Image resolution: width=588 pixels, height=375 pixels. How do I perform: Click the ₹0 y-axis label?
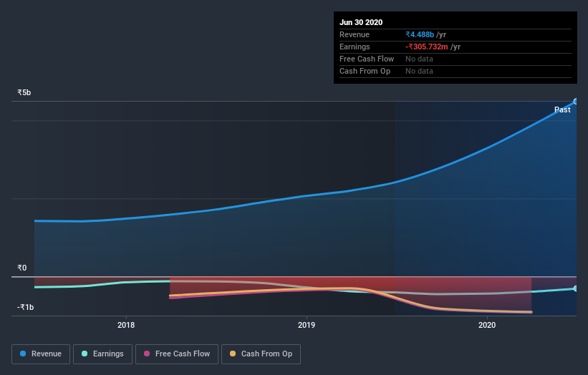(21, 268)
